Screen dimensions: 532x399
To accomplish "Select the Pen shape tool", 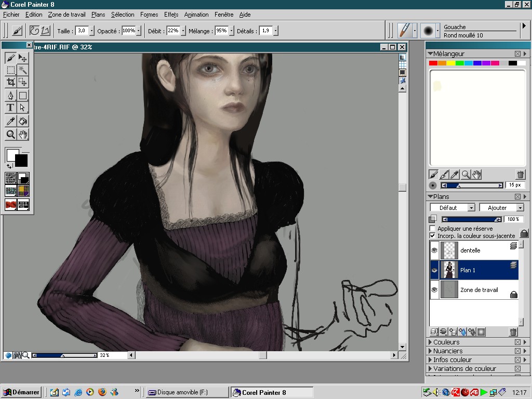I will [10, 96].
